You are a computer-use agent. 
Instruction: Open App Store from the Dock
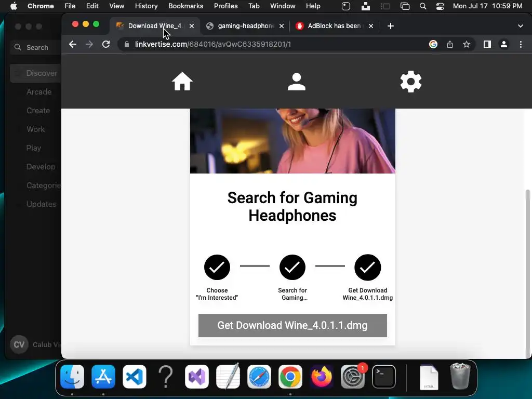103,377
